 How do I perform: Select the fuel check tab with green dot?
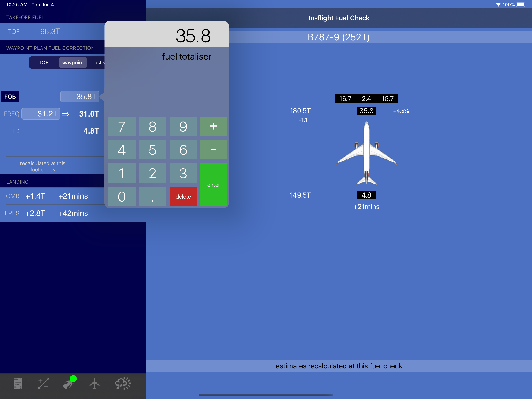(x=70, y=382)
